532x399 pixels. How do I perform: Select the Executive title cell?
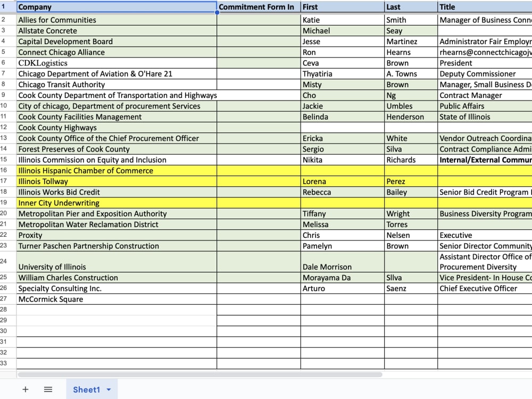pos(485,235)
